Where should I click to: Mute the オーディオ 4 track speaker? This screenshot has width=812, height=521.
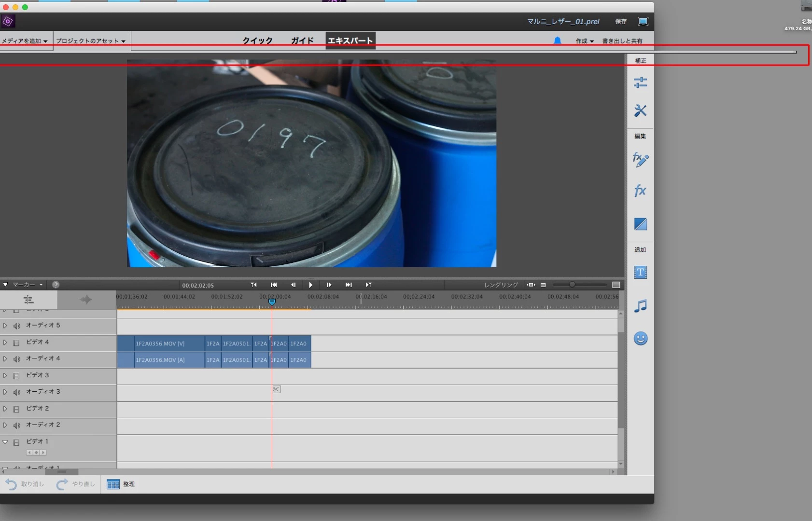coord(17,359)
